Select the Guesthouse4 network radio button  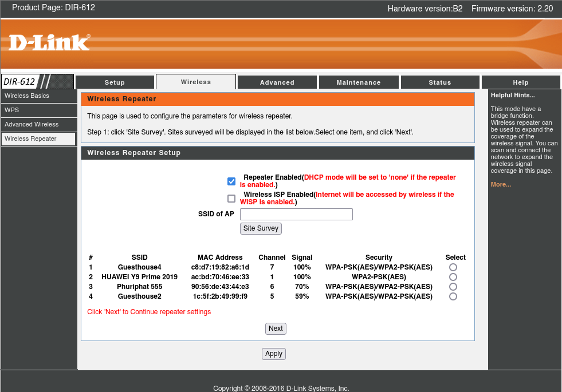click(453, 267)
